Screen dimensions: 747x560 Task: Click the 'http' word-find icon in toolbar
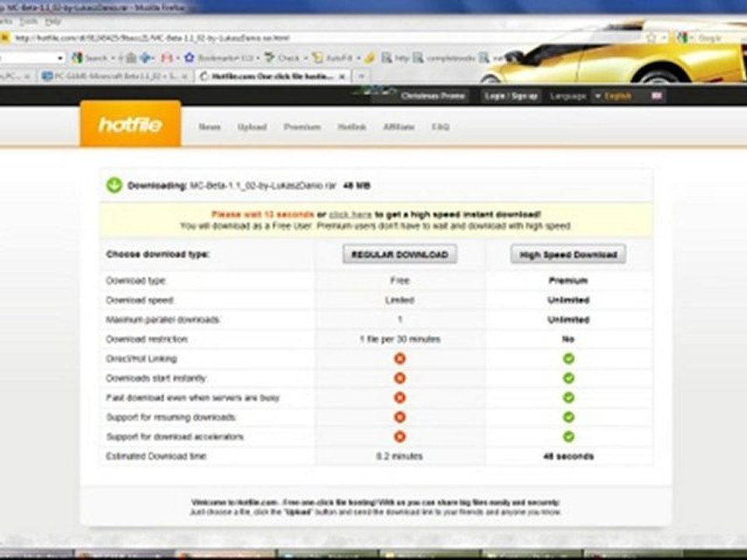[387, 58]
